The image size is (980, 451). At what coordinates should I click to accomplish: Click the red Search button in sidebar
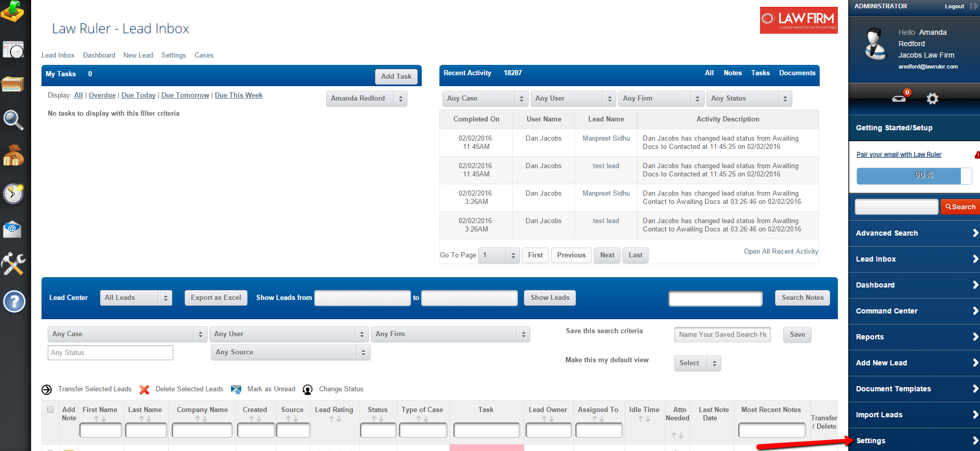pos(960,207)
